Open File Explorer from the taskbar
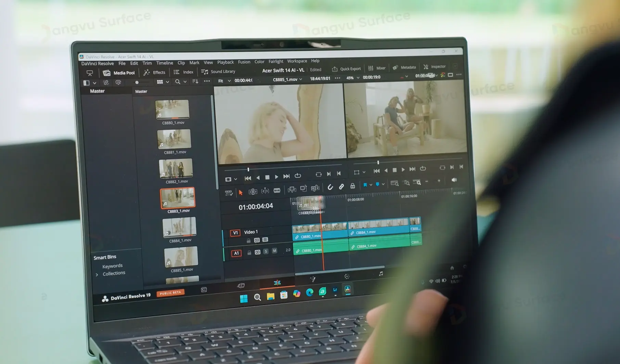Image resolution: width=620 pixels, height=364 pixels. [271, 296]
